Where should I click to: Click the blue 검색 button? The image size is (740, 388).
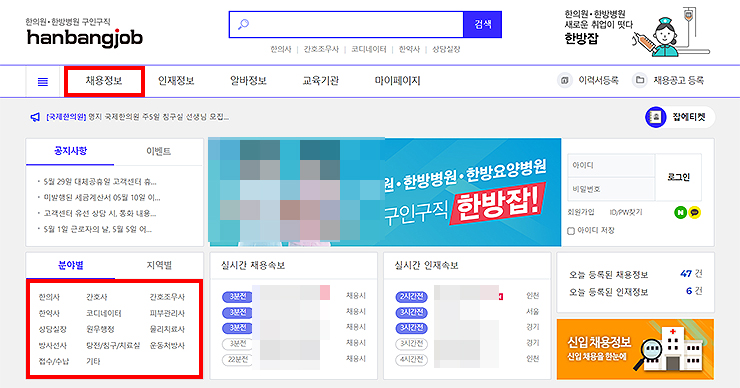click(483, 25)
